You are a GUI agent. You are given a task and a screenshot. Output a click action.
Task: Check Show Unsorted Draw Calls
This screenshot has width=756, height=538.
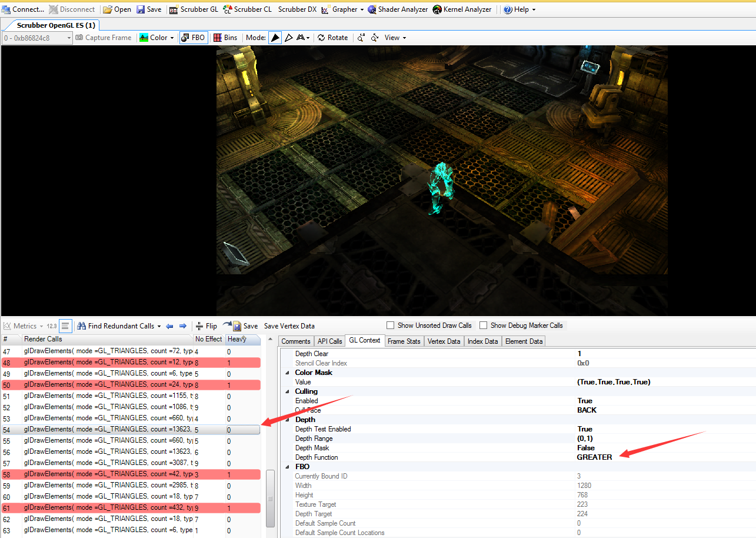click(390, 325)
